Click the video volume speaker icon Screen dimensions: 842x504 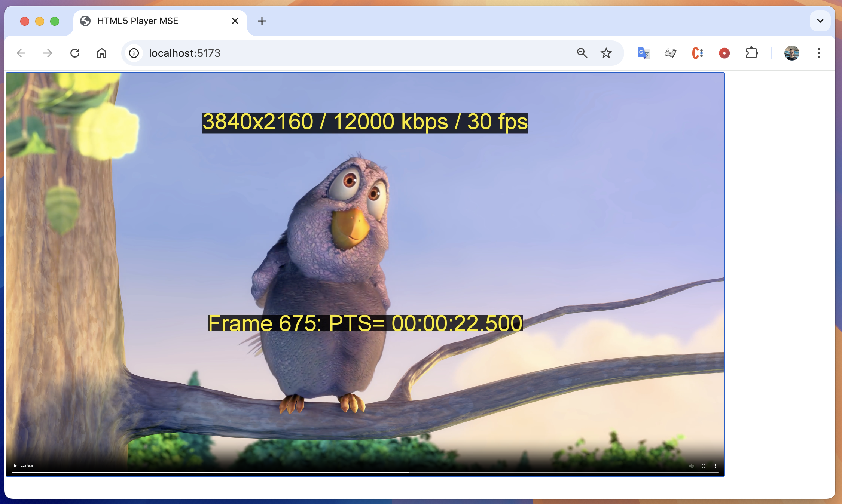click(691, 466)
